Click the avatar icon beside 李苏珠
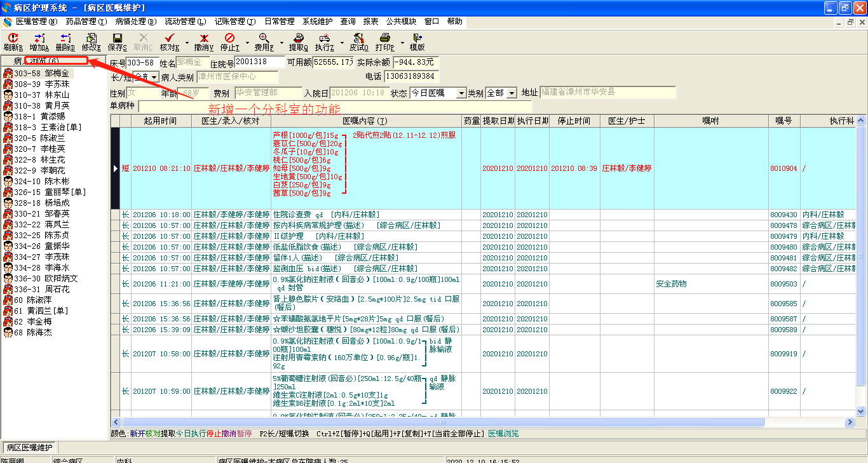The height and width of the screenshot is (463, 868). (8, 84)
